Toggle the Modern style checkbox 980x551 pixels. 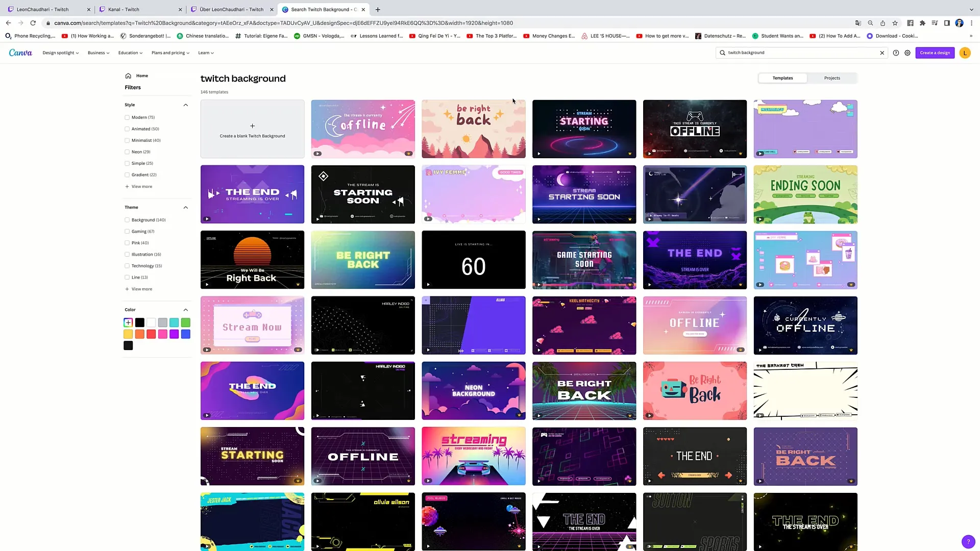pos(127,117)
